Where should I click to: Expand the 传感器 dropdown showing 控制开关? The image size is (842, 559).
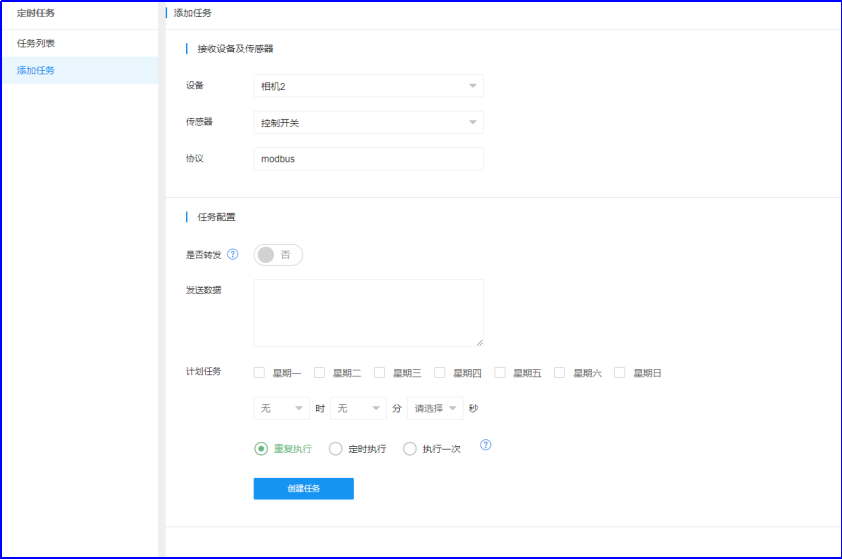click(x=368, y=123)
